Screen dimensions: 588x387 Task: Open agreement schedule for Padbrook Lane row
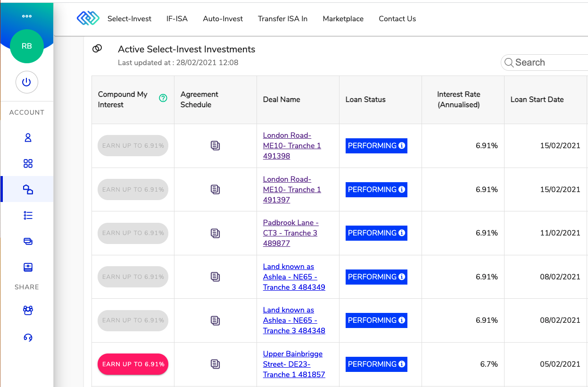click(215, 233)
